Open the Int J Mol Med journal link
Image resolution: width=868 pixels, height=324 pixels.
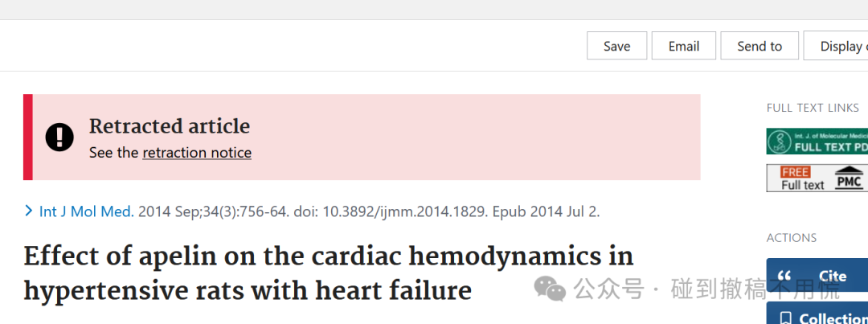point(86,211)
